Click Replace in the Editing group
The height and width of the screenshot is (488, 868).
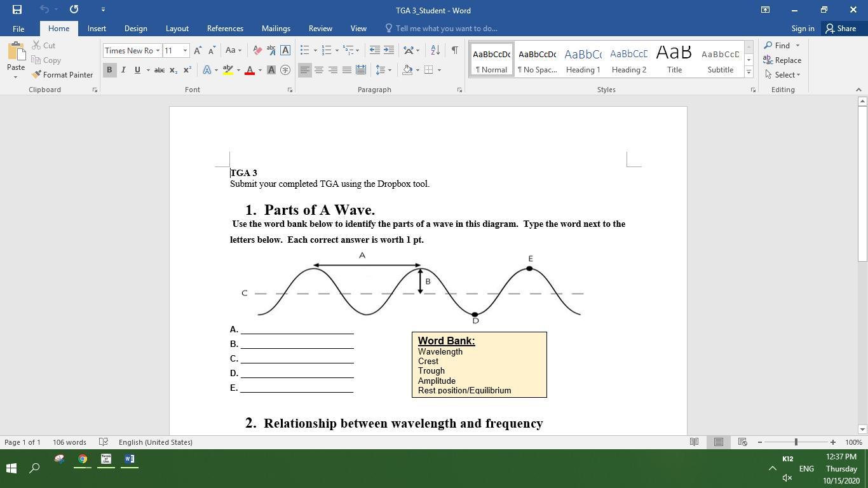(782, 60)
